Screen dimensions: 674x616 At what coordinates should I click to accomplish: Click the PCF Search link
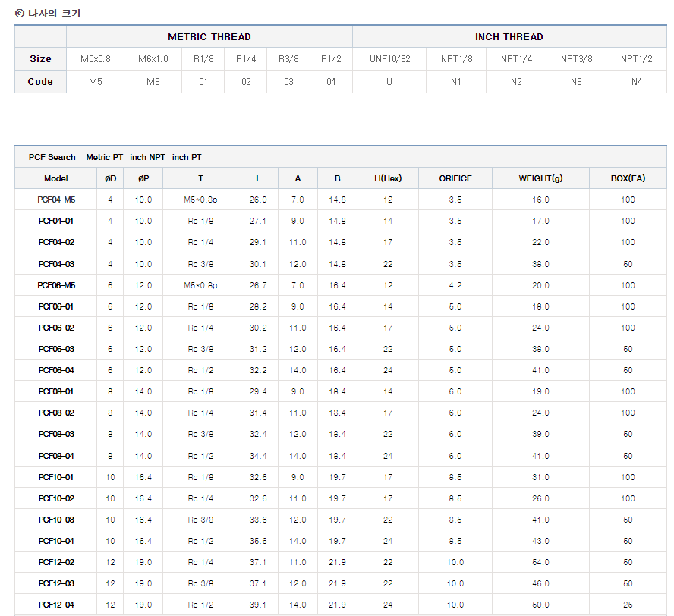click(52, 157)
